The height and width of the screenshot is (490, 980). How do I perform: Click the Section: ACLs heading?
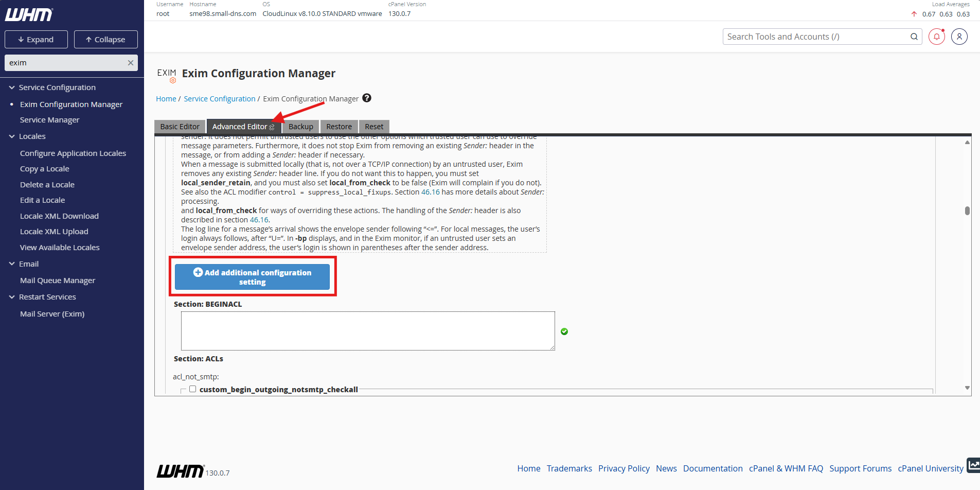point(199,359)
